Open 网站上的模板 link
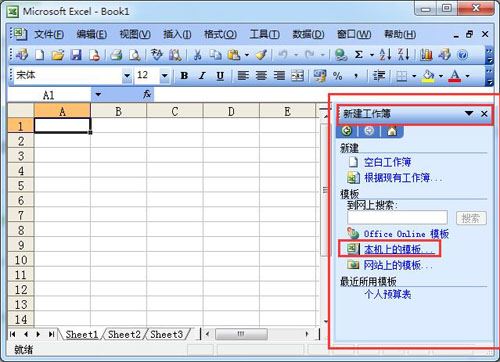 [x=398, y=265]
